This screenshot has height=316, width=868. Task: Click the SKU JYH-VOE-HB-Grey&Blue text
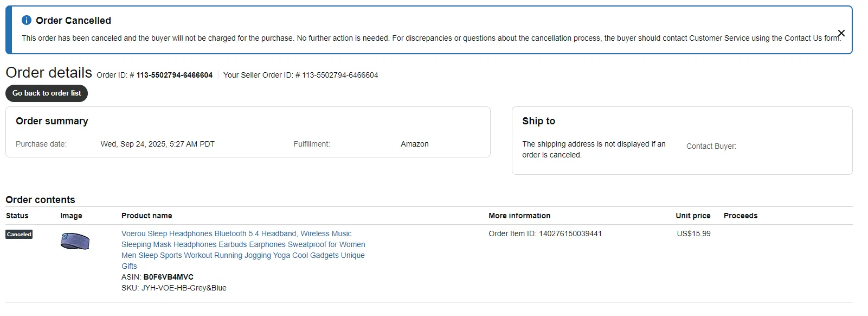(184, 288)
